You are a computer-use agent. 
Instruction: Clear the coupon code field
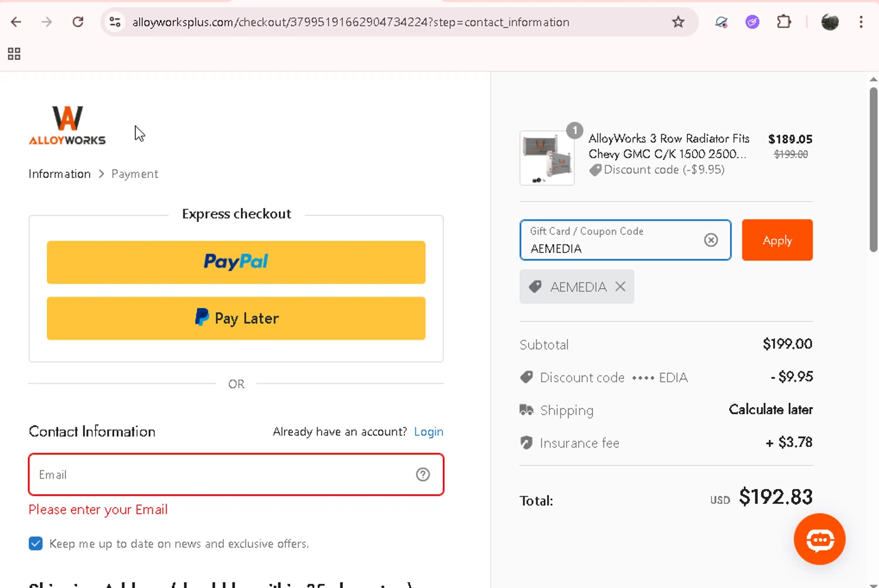click(x=711, y=240)
